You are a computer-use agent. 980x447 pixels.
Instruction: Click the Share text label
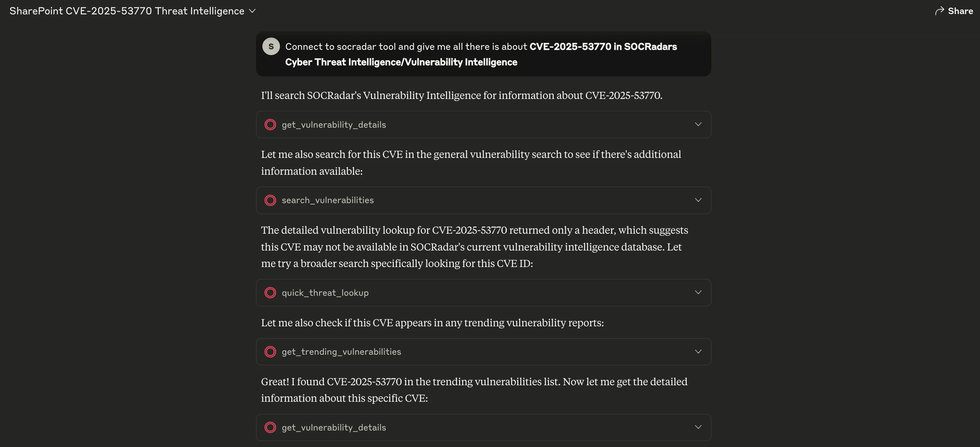click(x=960, y=11)
